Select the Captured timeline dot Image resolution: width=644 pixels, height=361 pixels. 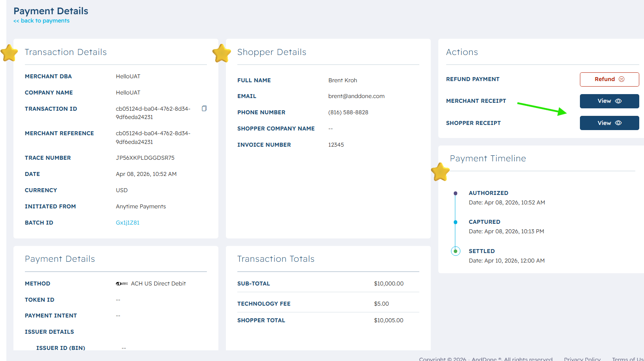455,222
